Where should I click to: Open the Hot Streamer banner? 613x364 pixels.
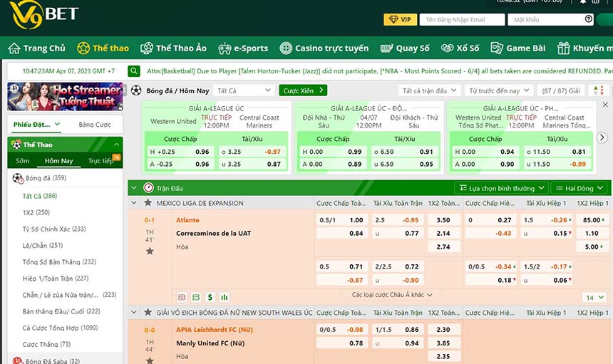coord(66,96)
